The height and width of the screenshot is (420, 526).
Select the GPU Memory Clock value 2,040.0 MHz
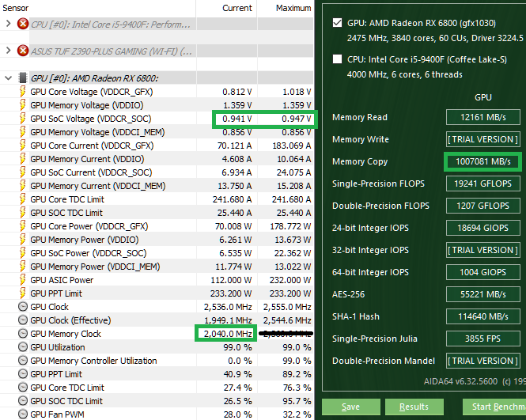tap(228, 334)
